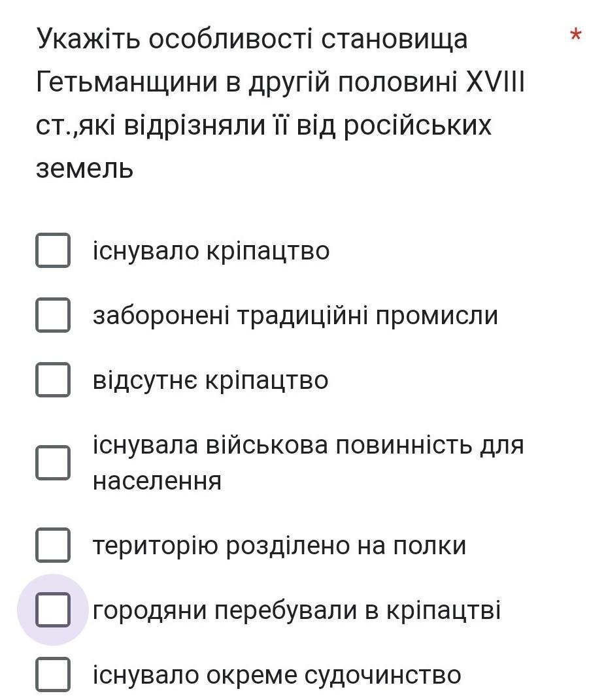The height and width of the screenshot is (700, 606).
Task: Click the option text "відсутнє кріпацтво"
Action: [210, 380]
